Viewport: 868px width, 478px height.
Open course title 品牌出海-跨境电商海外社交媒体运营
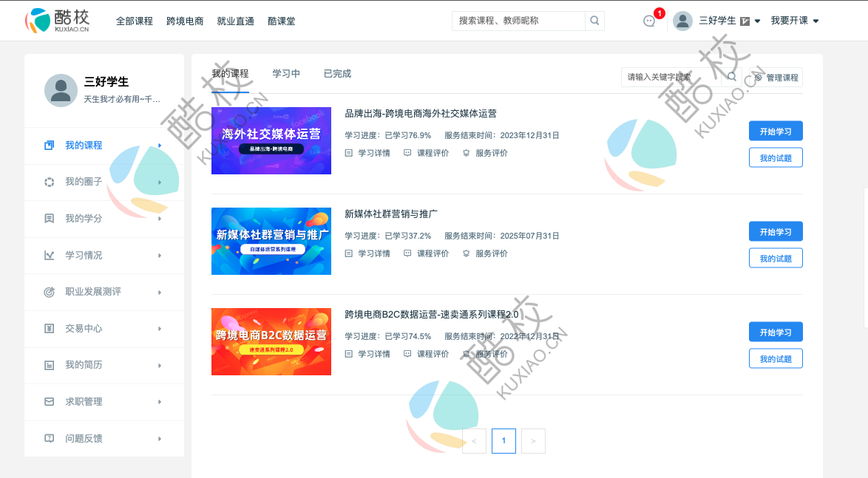(421, 114)
